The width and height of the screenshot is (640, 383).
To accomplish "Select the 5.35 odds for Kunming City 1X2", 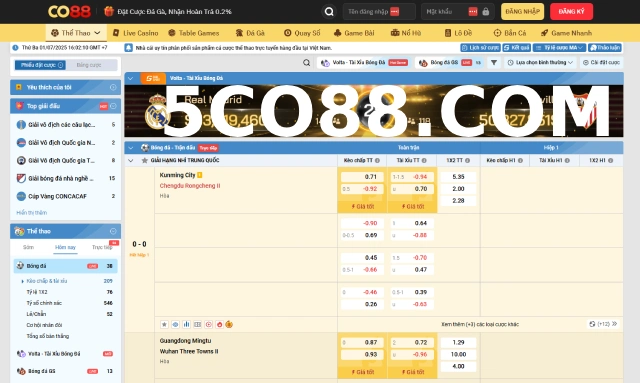I will [x=458, y=177].
